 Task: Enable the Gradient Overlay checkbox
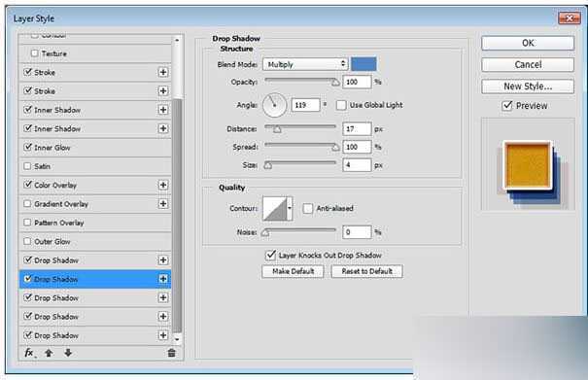pos(27,204)
